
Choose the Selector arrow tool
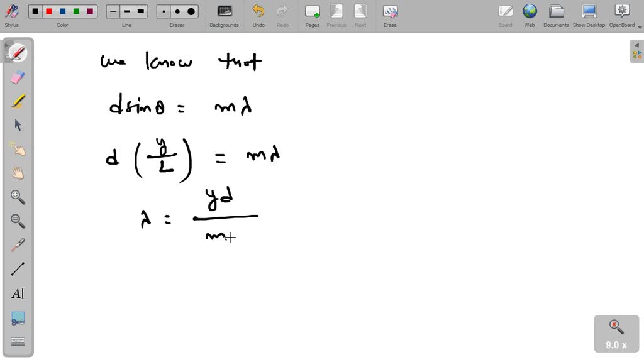point(18,125)
